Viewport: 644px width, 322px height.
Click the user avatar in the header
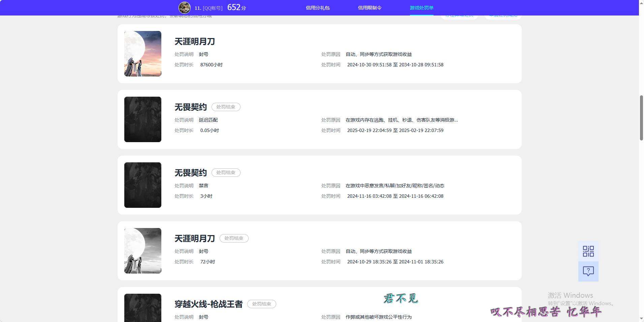click(x=185, y=8)
